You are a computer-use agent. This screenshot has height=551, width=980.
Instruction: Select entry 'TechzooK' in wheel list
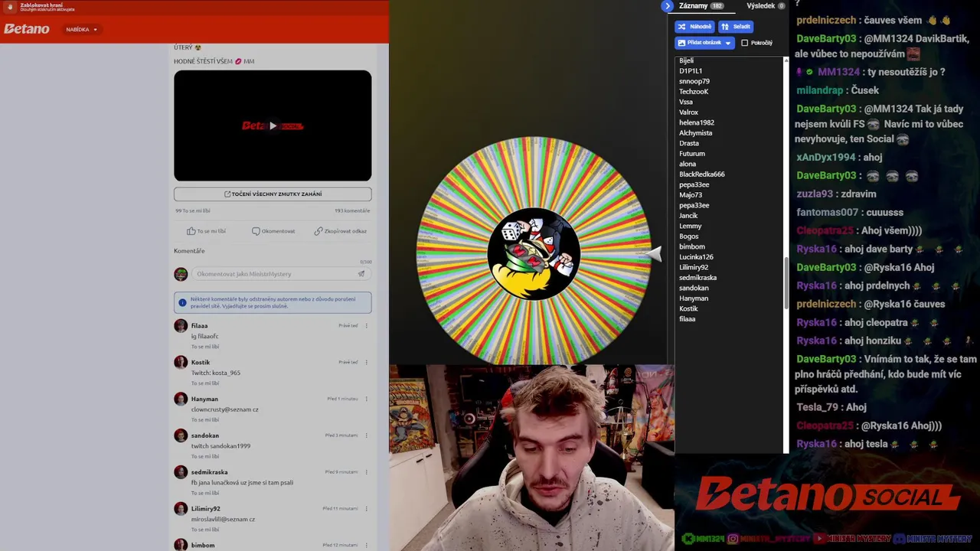(x=694, y=92)
